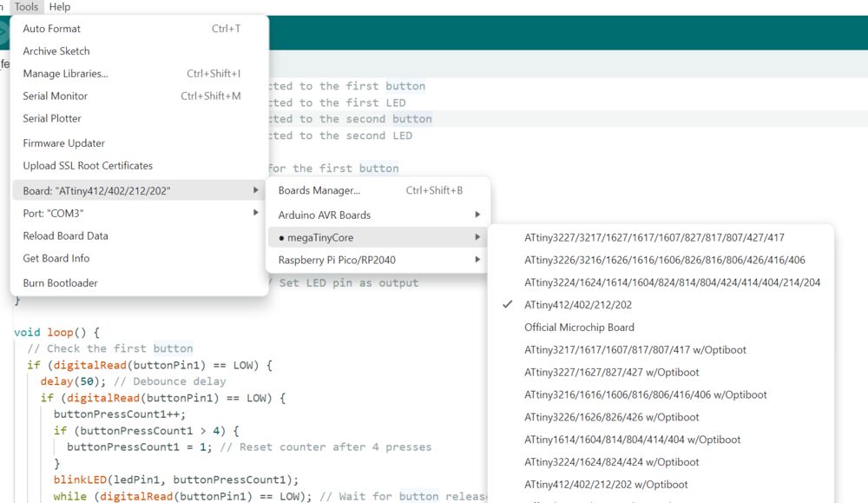Click the 'if (buttonPressCount1 > 4)' line
Image resolution: width=868 pixels, height=503 pixels.
146,431
